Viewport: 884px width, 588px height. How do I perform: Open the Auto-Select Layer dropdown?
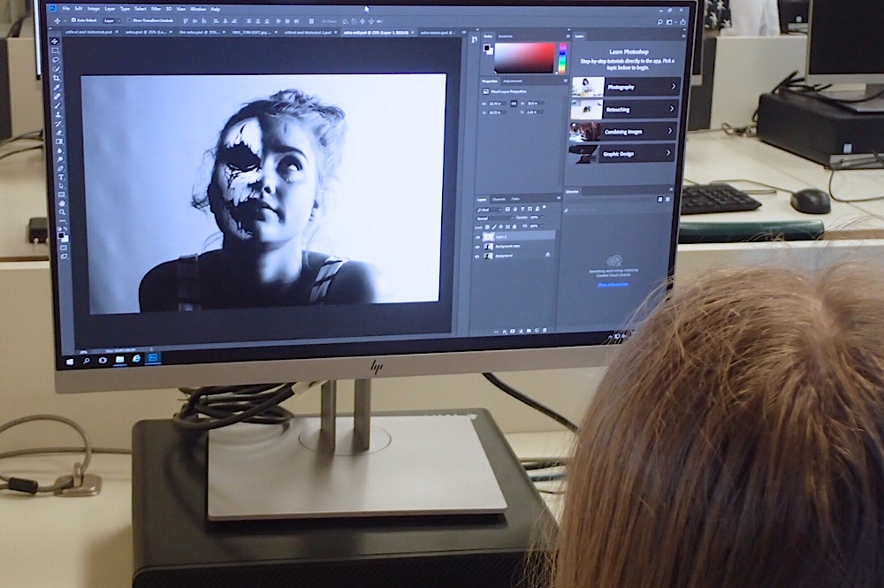[110, 19]
